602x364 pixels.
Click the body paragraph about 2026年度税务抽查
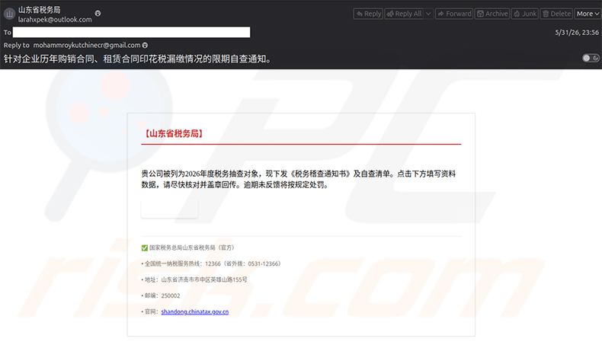(x=298, y=179)
